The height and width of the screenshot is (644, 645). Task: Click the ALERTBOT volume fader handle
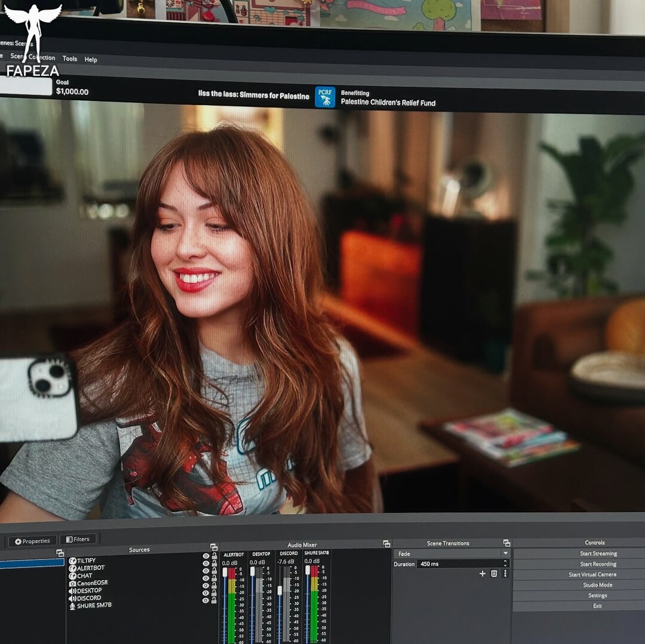pos(225,572)
